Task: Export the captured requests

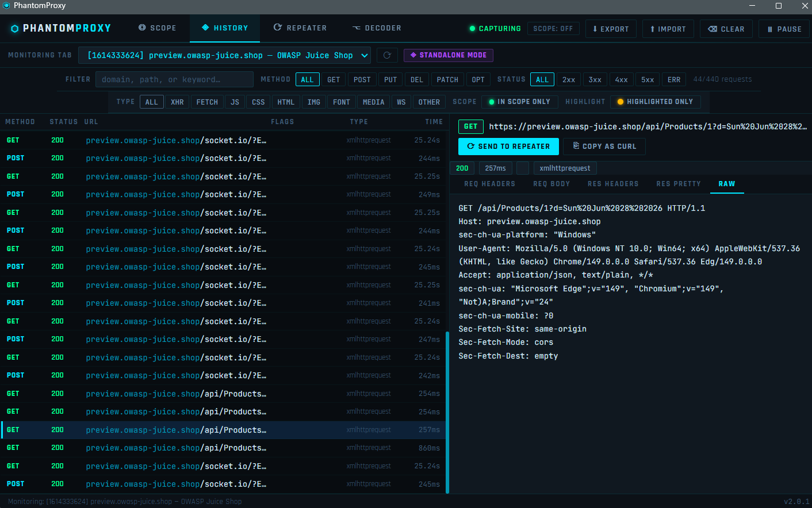Action: coord(611,29)
